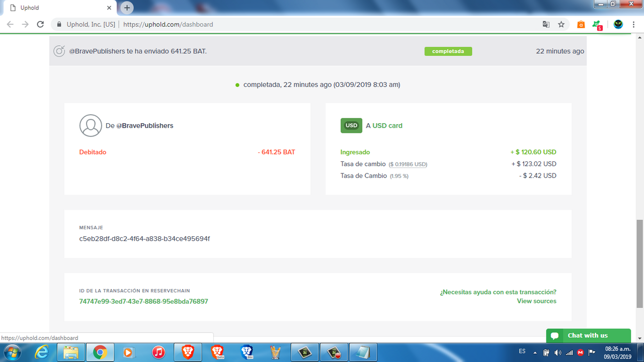The height and width of the screenshot is (362, 644).
Task: Open the Chrome three-dot menu
Action: pyautogui.click(x=634, y=24)
